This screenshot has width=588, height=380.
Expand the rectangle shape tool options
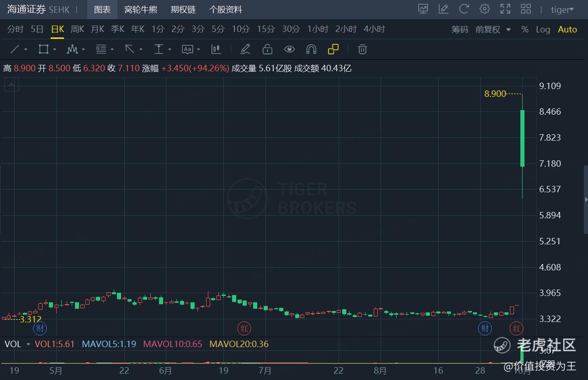click(x=55, y=49)
